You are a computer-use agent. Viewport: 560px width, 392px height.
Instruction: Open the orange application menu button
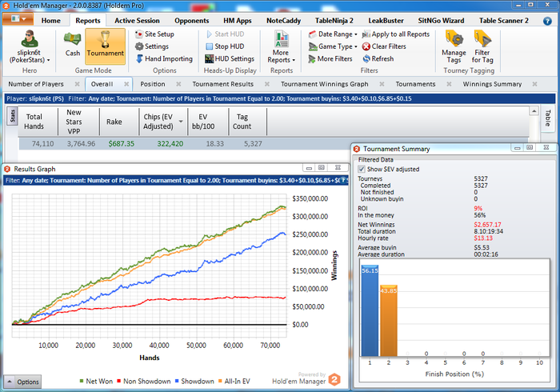[x=18, y=18]
